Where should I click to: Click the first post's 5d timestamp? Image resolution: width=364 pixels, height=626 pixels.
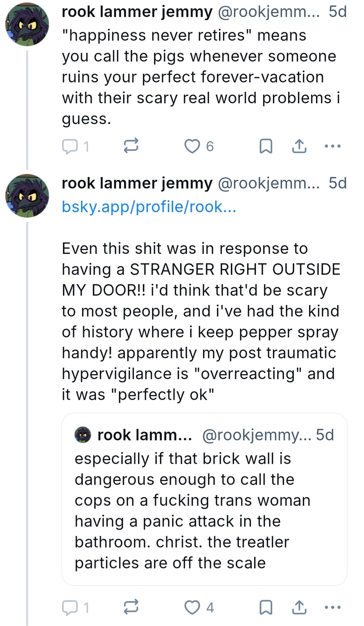(338, 12)
